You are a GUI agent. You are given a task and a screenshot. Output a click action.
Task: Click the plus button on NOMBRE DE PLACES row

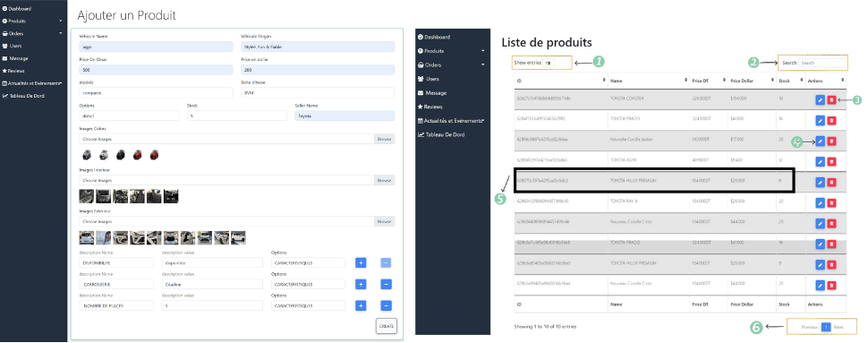click(x=361, y=305)
